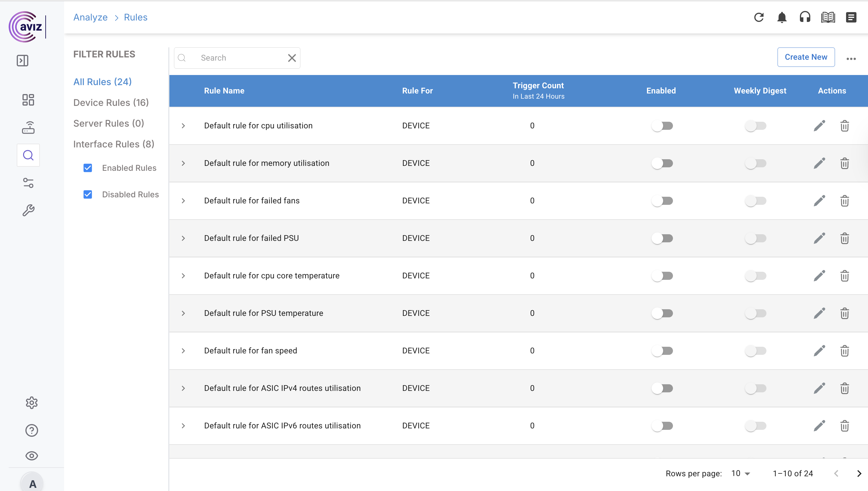The image size is (868, 491).
Task: Turn on Weekly Digest for memory utilisation
Action: coord(755,164)
